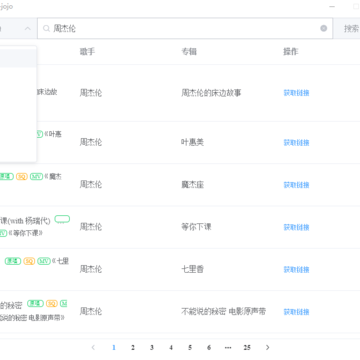Clear the search text with the X icon
Image resolution: width=360 pixels, height=360 pixels.
click(x=324, y=28)
